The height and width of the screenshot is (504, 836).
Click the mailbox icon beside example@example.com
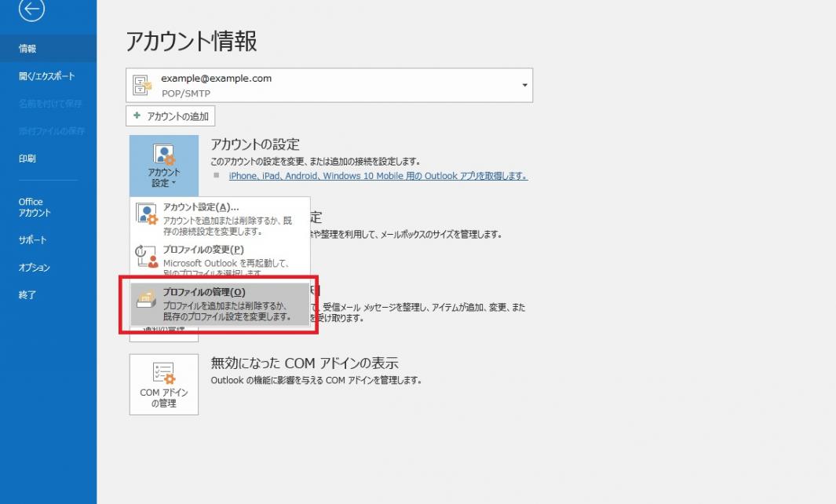143,85
